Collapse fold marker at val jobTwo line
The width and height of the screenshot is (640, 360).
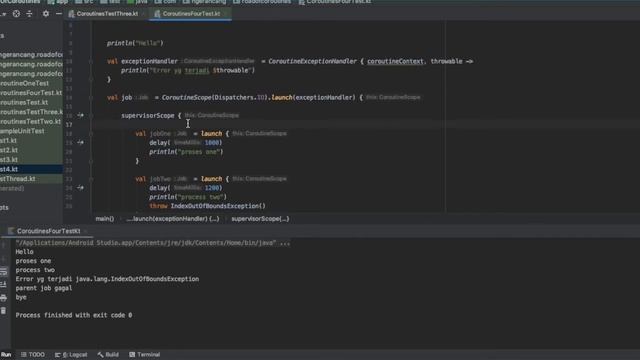[x=91, y=179]
